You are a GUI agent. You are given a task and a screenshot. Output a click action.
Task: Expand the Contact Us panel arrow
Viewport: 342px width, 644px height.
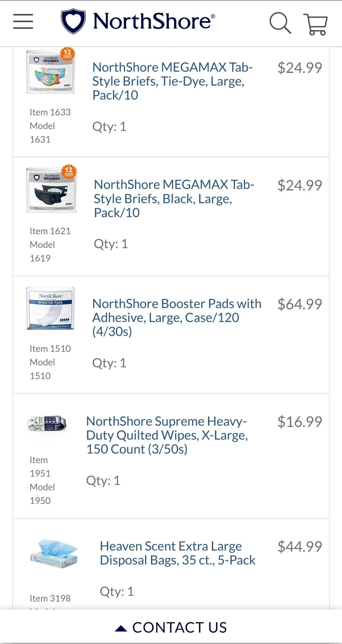(121, 628)
